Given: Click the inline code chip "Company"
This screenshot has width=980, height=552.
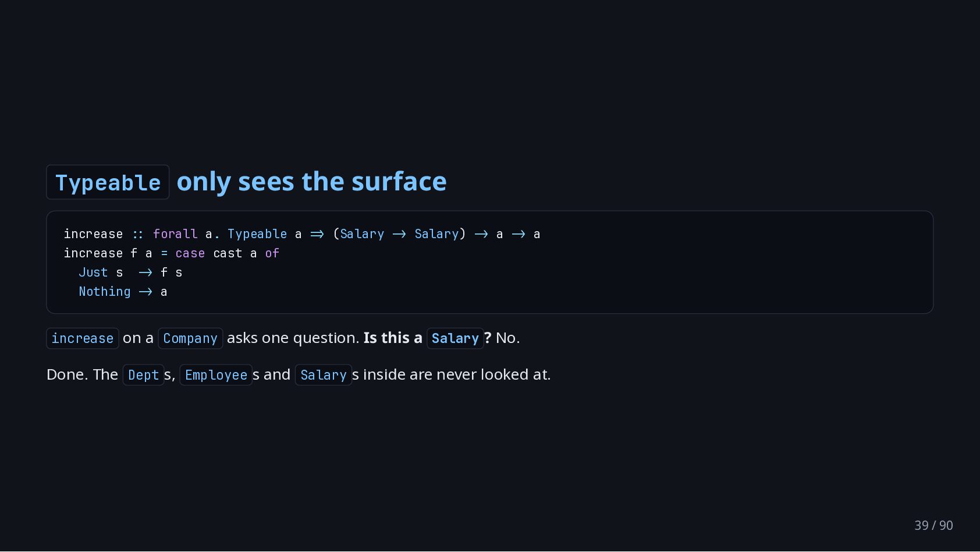Looking at the screenshot, I should click(x=190, y=338).
